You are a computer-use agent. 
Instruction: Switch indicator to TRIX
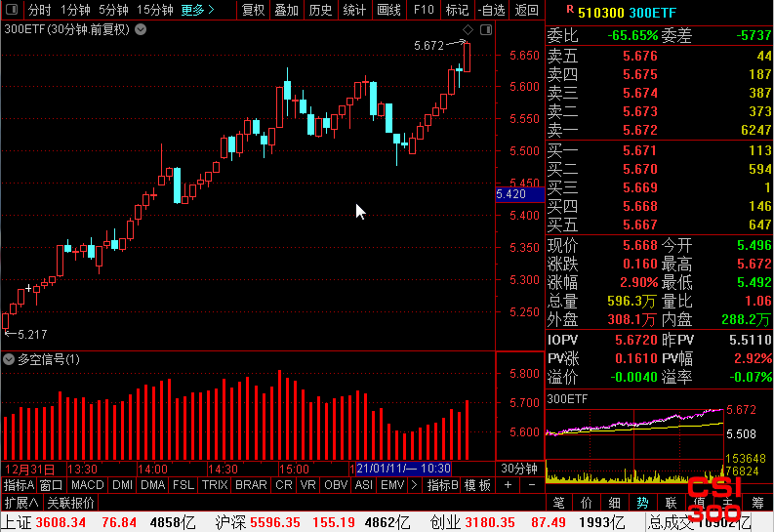[x=215, y=485]
